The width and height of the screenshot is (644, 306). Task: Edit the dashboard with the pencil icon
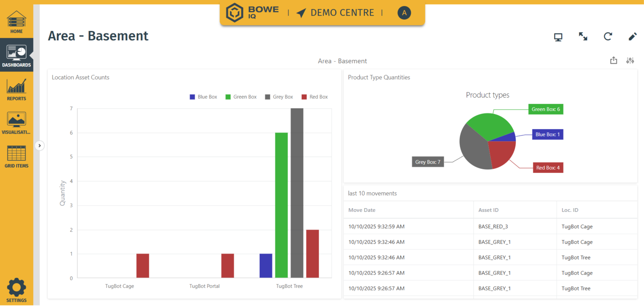coord(632,36)
